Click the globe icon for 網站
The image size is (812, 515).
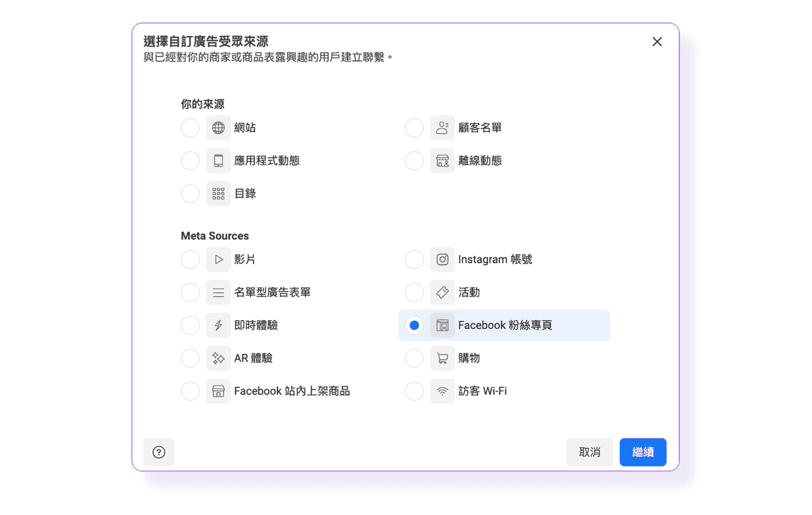point(219,128)
